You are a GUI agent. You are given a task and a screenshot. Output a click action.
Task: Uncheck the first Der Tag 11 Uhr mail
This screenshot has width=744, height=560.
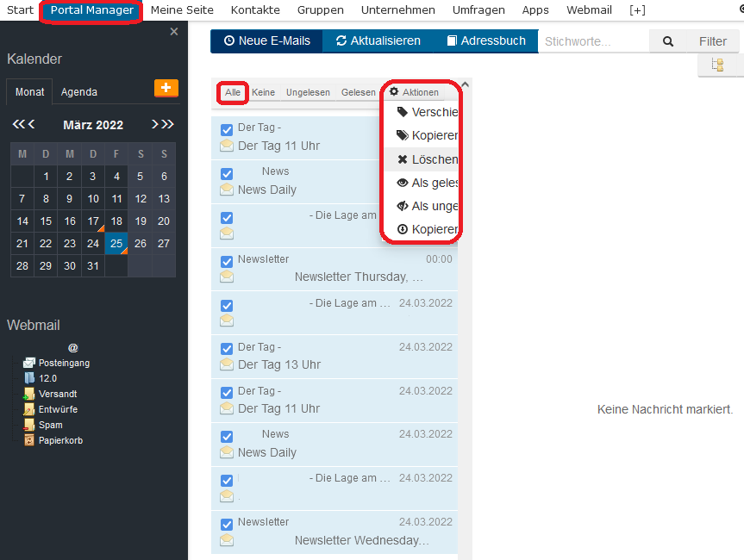pyautogui.click(x=227, y=129)
